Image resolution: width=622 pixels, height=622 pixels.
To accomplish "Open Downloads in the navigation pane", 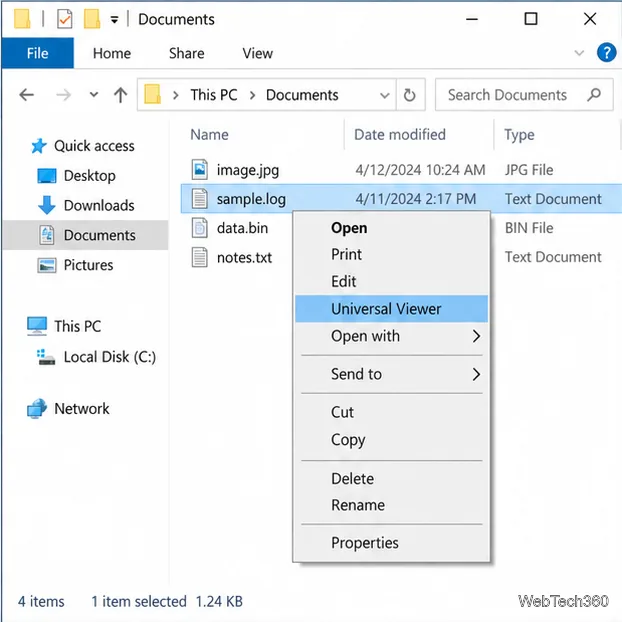I will click(x=99, y=205).
